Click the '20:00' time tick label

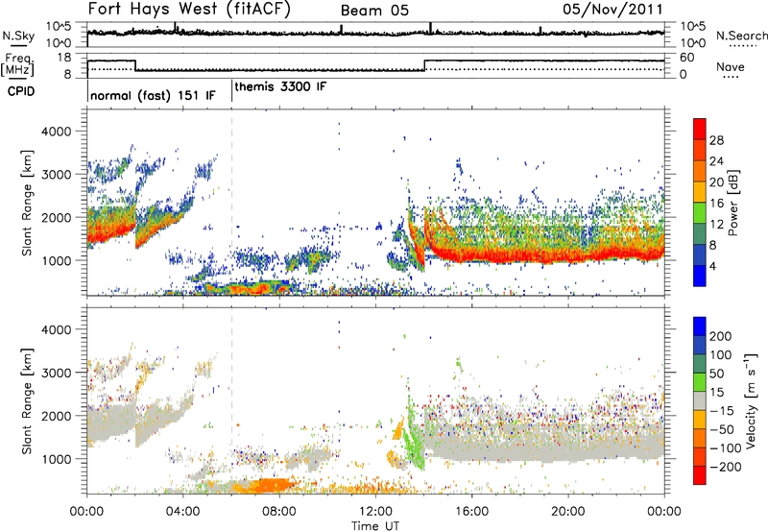pos(567,512)
